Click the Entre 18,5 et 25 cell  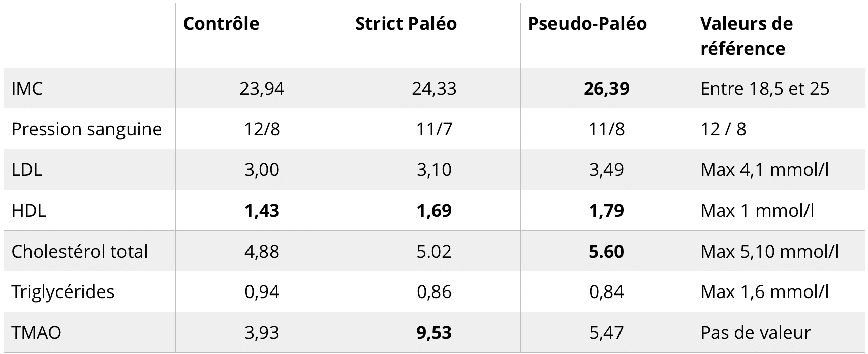765,88
